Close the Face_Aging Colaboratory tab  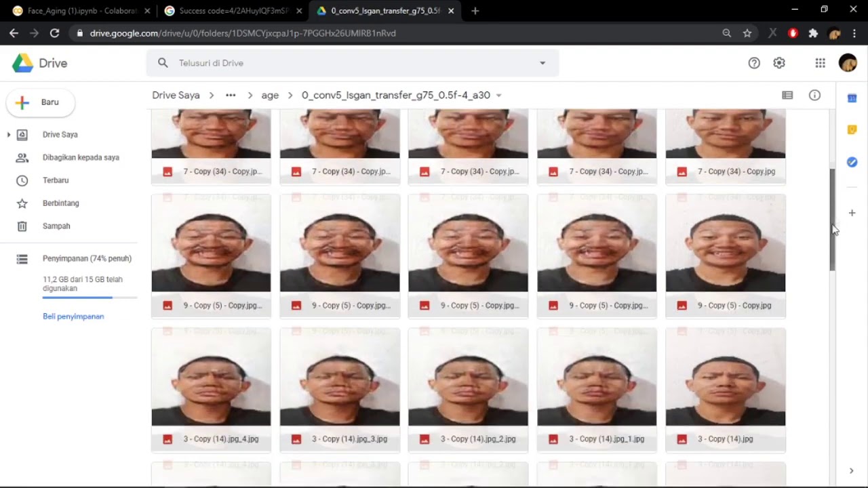click(x=147, y=11)
